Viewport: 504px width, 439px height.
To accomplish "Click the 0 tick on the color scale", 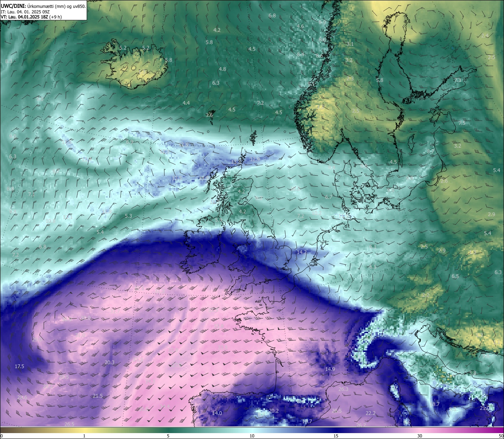I will click(x=2, y=436).
